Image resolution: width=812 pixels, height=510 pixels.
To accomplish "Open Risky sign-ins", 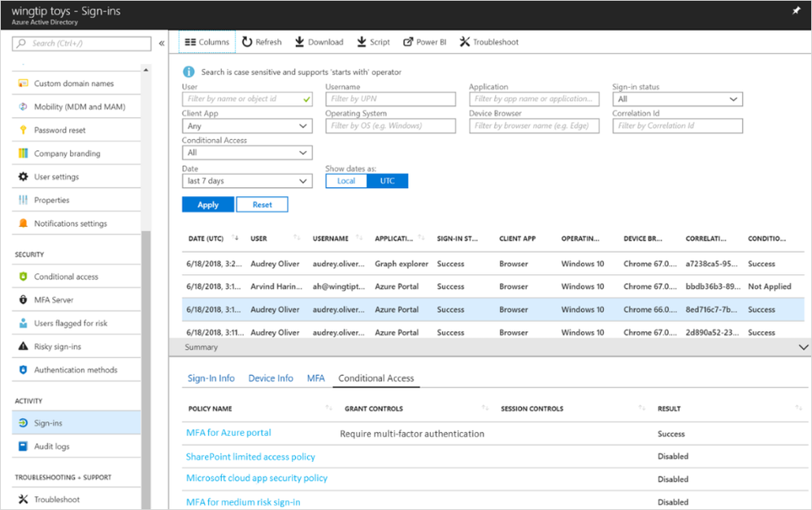I will (x=76, y=347).
